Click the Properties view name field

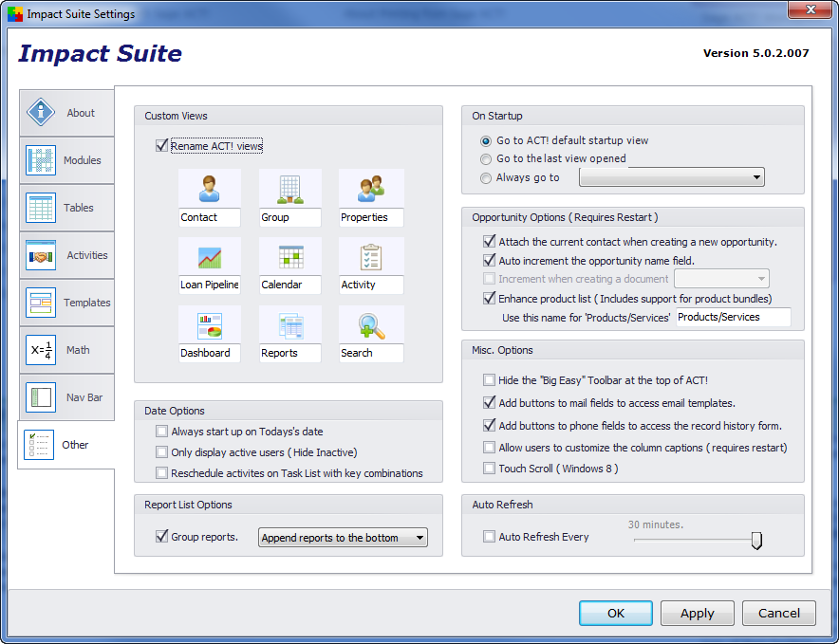pos(371,217)
